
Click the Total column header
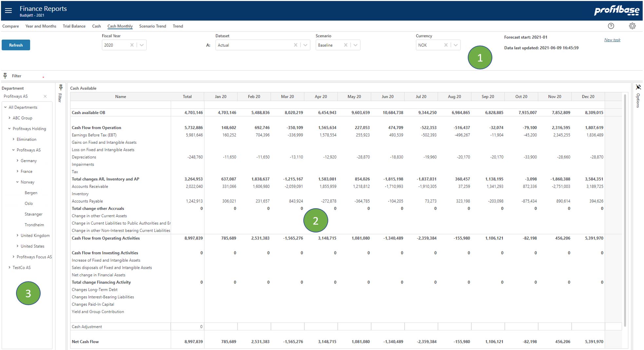(x=187, y=97)
